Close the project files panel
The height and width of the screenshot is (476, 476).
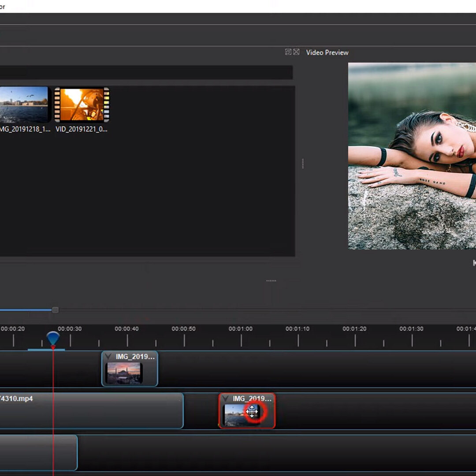297,52
